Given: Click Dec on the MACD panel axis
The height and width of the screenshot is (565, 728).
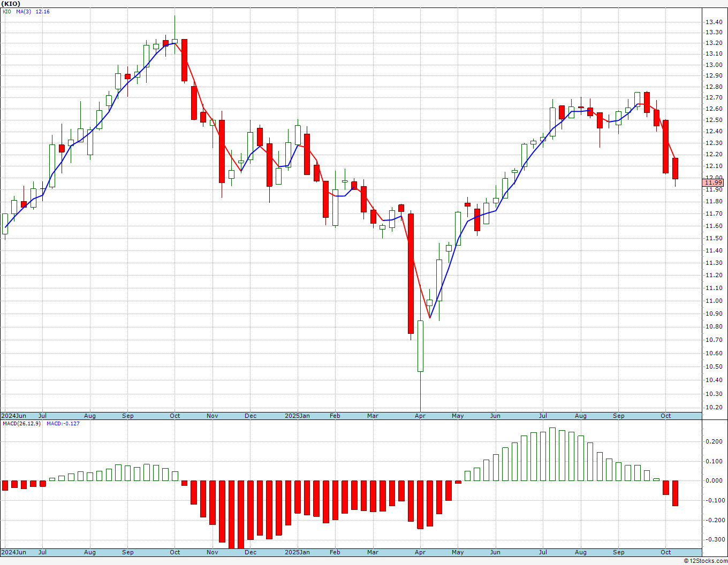Looking at the screenshot, I should pos(251,552).
